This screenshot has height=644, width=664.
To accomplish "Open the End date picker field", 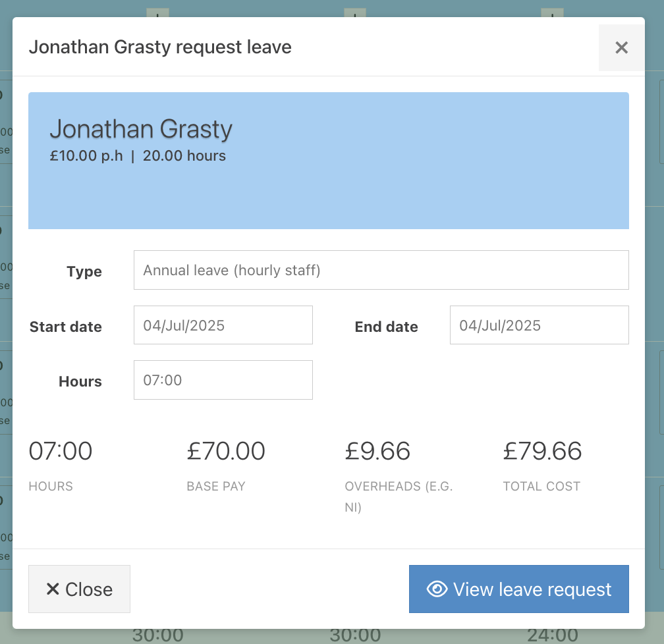I will click(x=539, y=325).
